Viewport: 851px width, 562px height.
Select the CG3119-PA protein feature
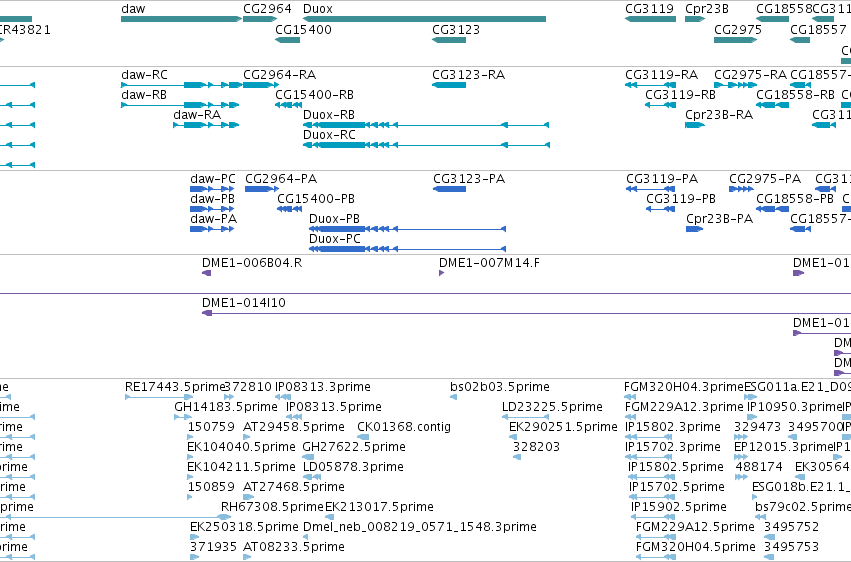[x=650, y=189]
